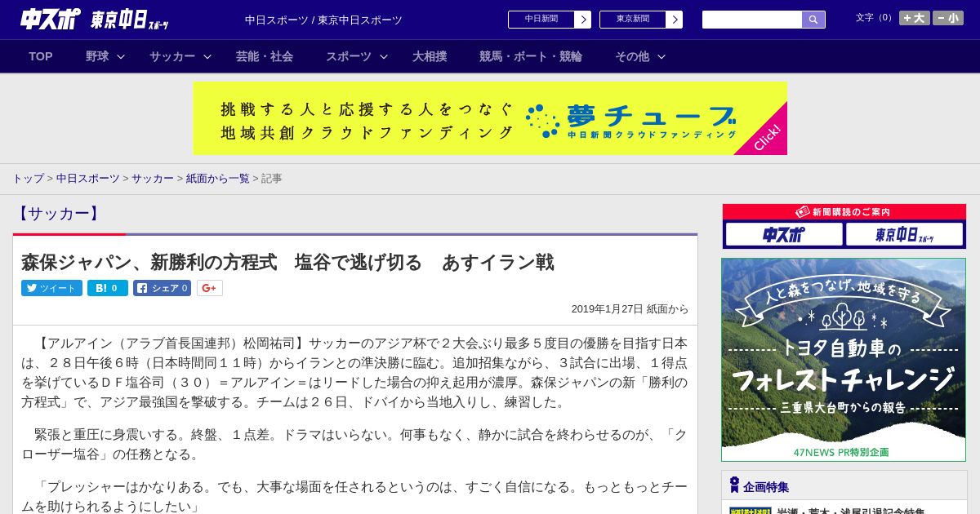Image resolution: width=980 pixels, height=514 pixels.
Task: Click the 文字(0) label
Action: tap(875, 18)
